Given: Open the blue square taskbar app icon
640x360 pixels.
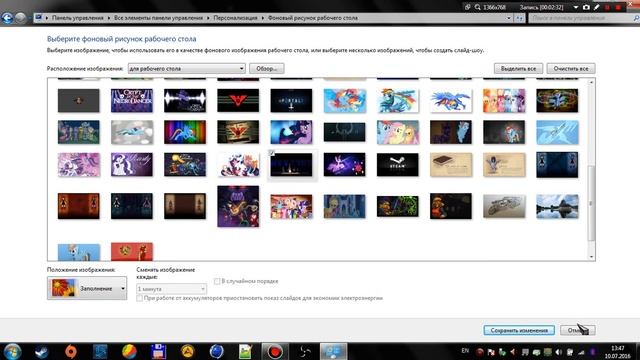Looking at the screenshot, I should point(100,351).
